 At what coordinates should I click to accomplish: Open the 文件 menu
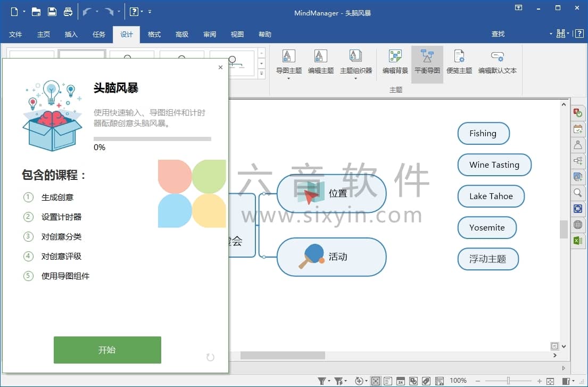(15, 34)
